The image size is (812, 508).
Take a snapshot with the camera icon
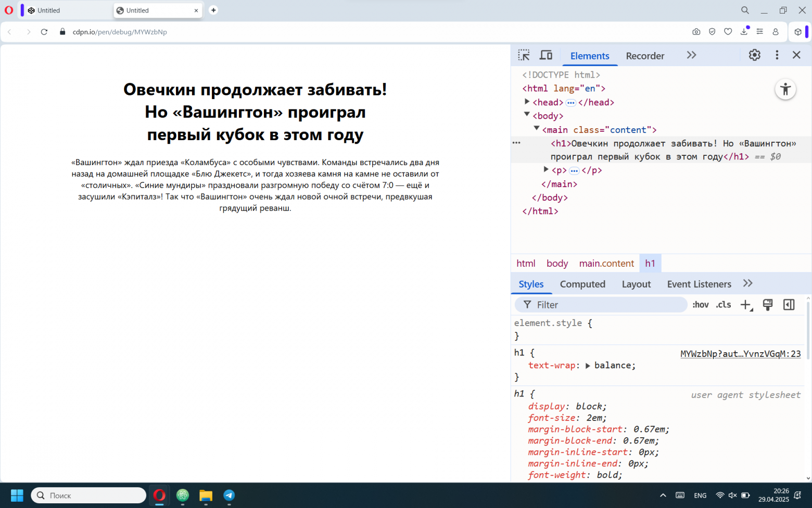click(x=696, y=32)
